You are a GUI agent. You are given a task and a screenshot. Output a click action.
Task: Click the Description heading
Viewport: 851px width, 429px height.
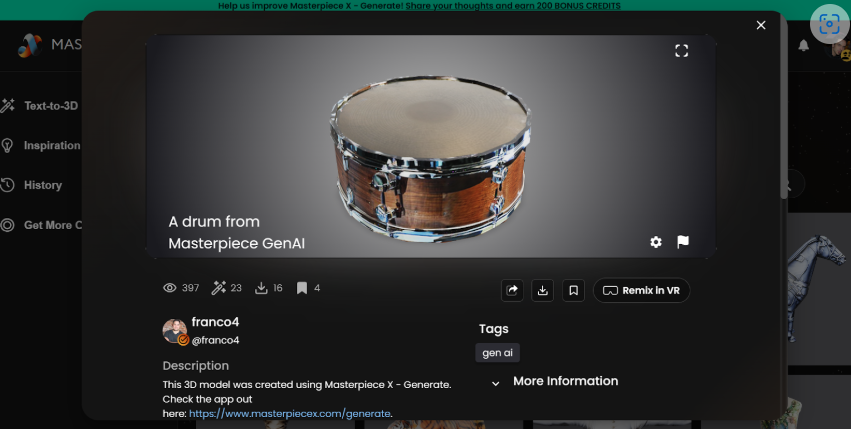196,366
